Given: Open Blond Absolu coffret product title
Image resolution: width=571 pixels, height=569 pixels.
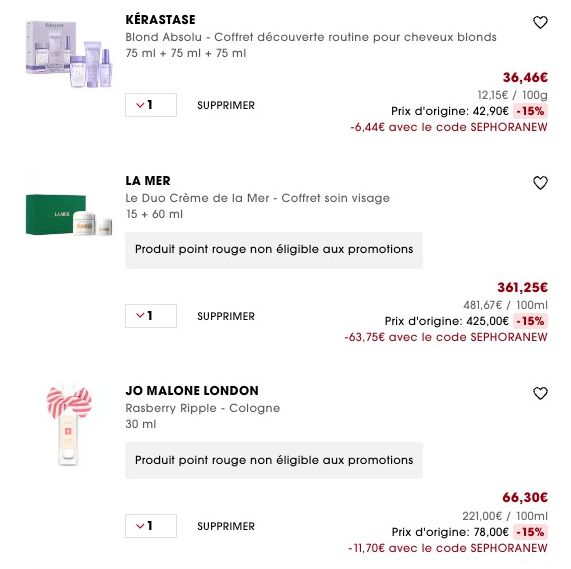Looking at the screenshot, I should coord(311,37).
